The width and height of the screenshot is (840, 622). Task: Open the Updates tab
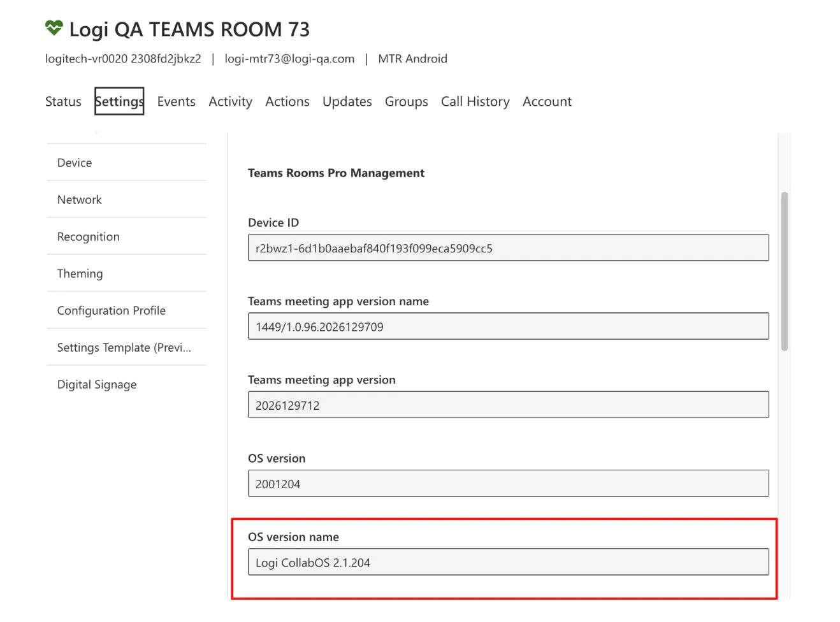point(347,101)
